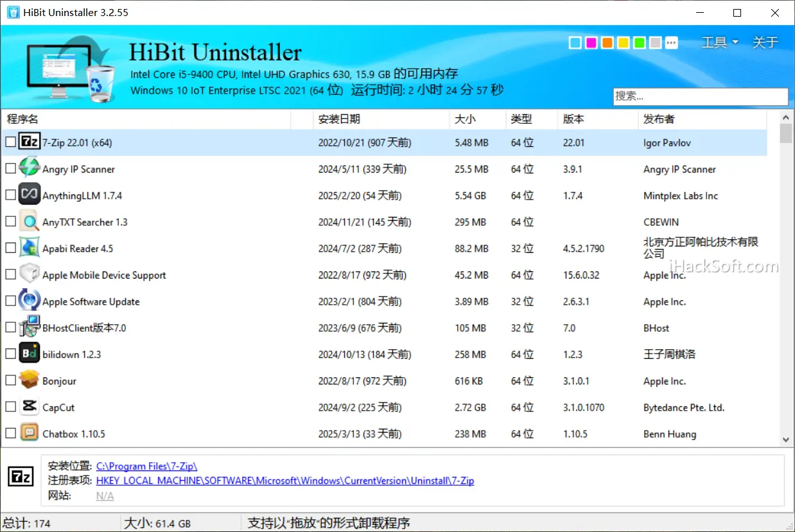Select the Apple Mobile Device Support checkbox

10,275
